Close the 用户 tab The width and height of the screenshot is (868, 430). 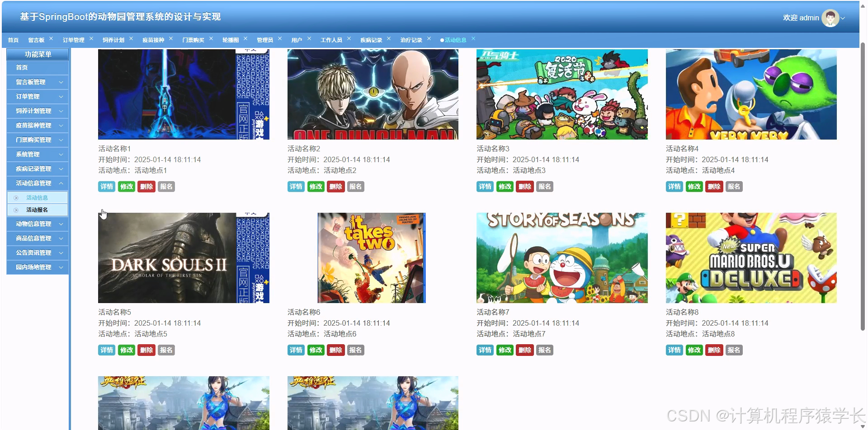click(x=309, y=38)
